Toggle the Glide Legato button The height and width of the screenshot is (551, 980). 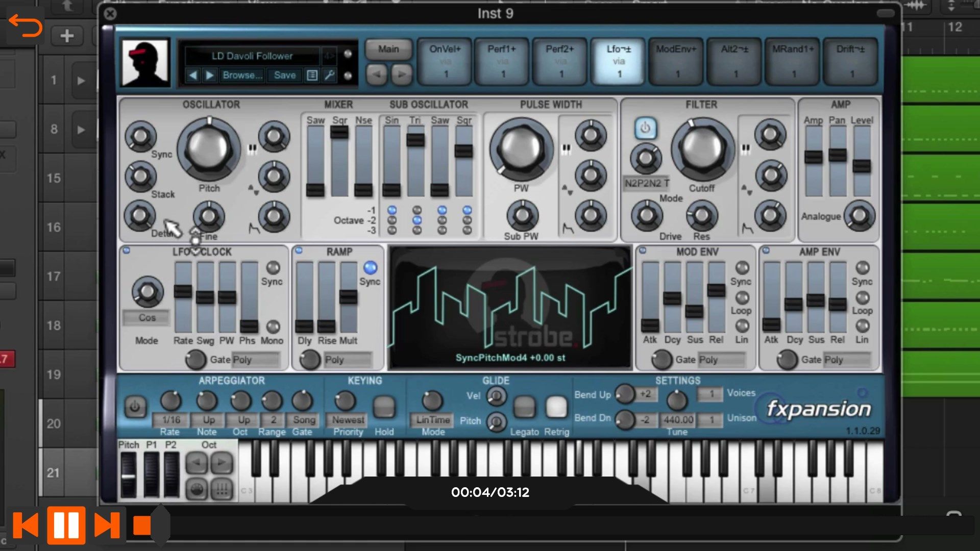coord(524,407)
